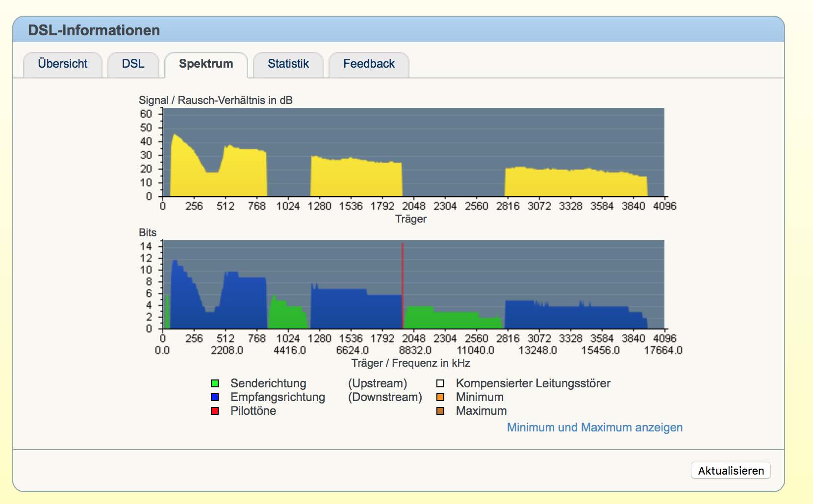Viewport: 813px width, 504px height.
Task: Click the blue Empfangsrichtung legend swatch
Action: pos(215,397)
